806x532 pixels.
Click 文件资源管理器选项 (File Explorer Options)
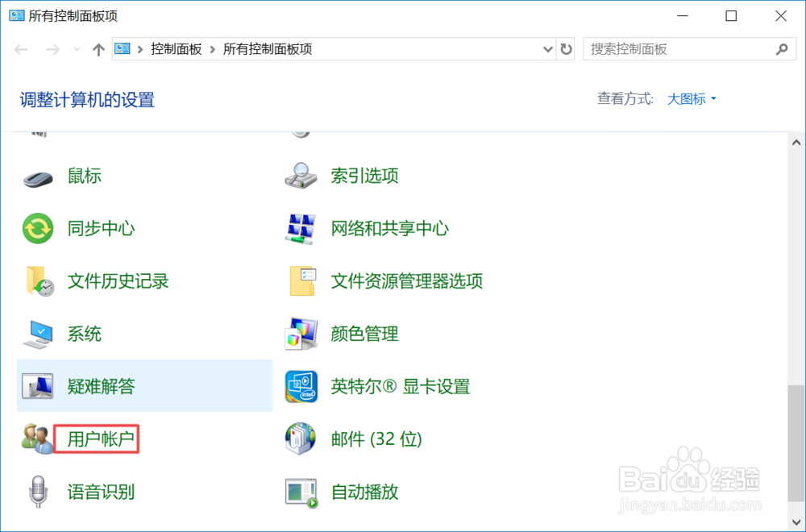point(408,281)
